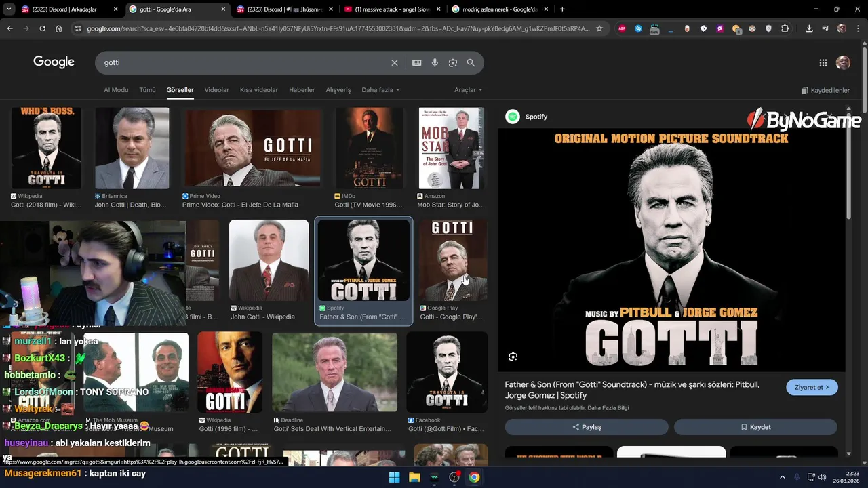Open Google Play Gotti thumbnail

coord(453,260)
